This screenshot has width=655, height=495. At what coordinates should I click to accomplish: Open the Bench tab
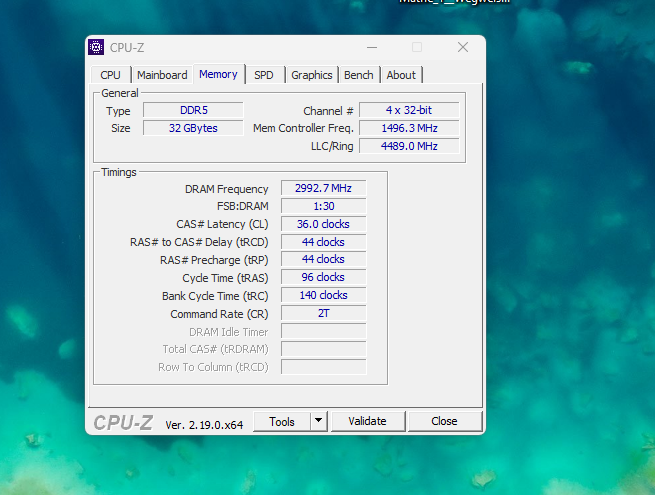click(x=359, y=75)
